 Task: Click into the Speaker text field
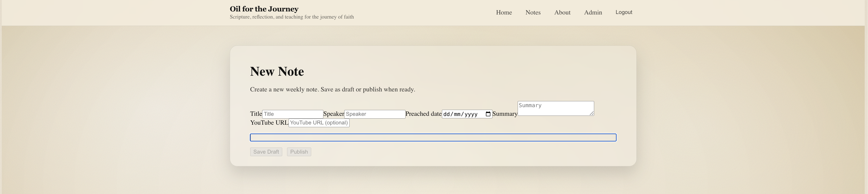click(374, 114)
